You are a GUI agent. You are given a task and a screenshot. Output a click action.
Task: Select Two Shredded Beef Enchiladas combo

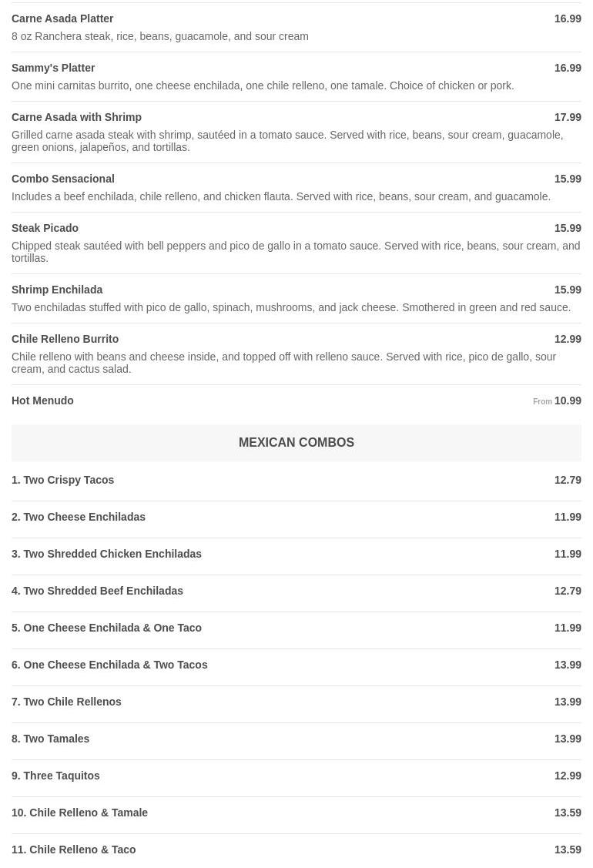pos(98,591)
